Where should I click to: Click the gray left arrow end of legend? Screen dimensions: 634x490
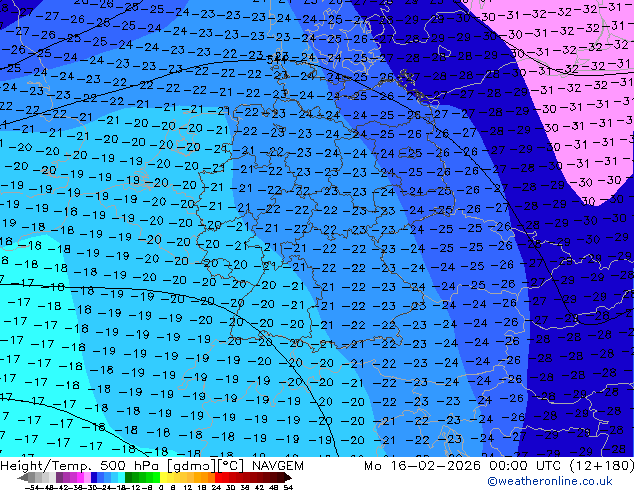pyautogui.click(x=23, y=478)
